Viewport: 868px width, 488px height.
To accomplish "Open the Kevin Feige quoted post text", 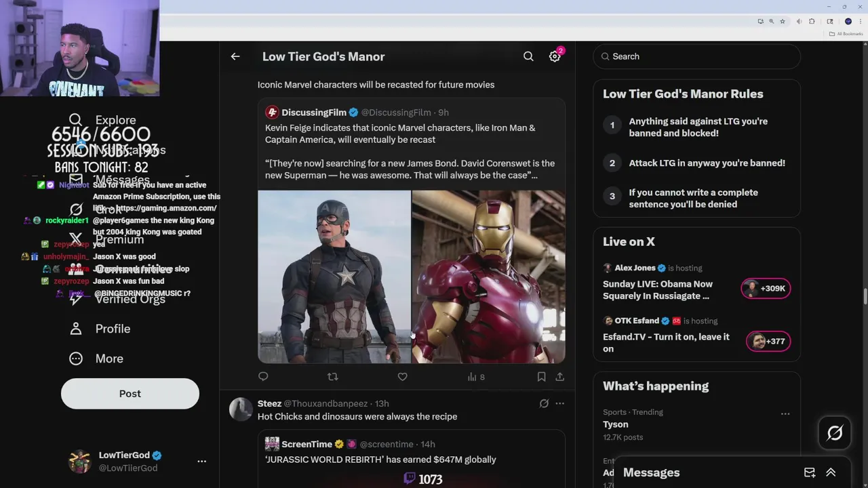I will [410, 152].
